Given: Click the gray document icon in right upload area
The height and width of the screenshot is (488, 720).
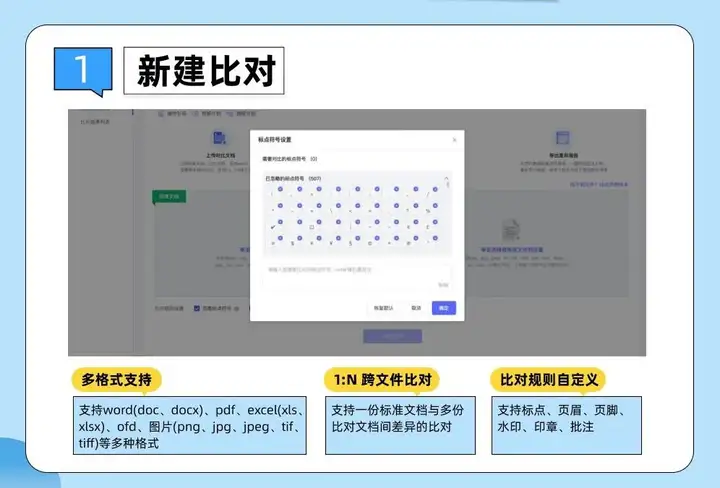Looking at the screenshot, I should point(511,230).
